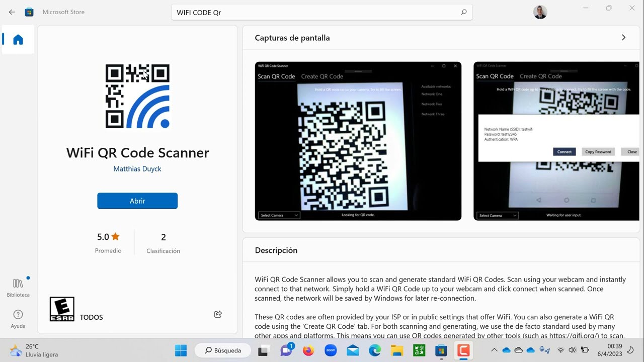Open first screenshot of QR scanning

click(358, 141)
